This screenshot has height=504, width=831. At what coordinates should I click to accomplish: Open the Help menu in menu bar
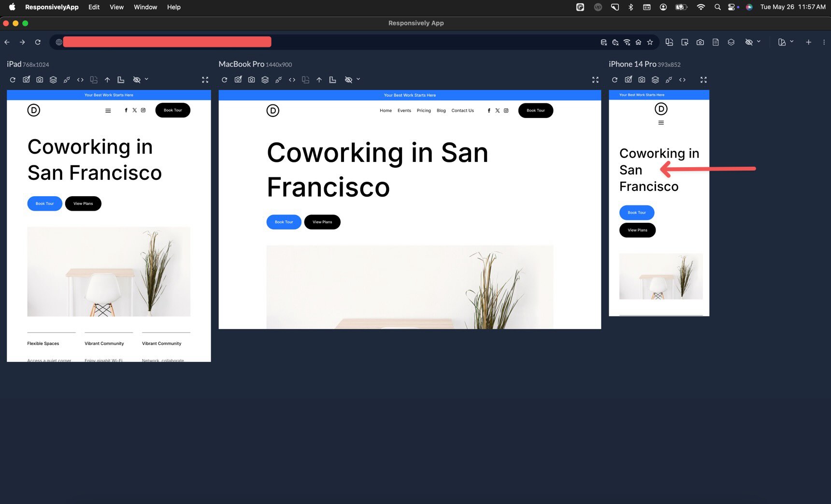[174, 7]
